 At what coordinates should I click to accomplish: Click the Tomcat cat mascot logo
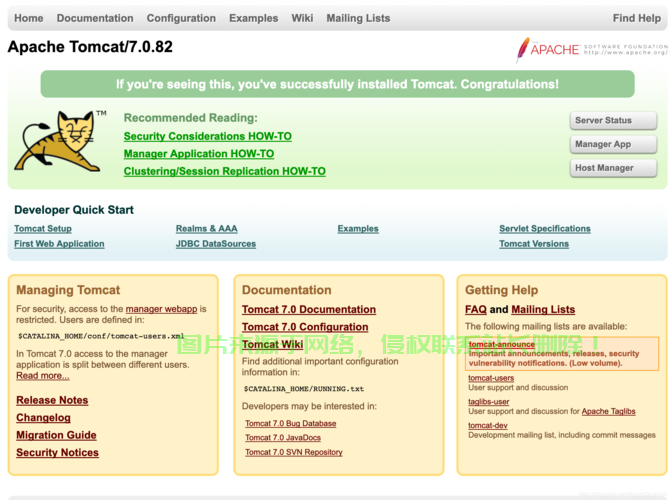coord(60,141)
